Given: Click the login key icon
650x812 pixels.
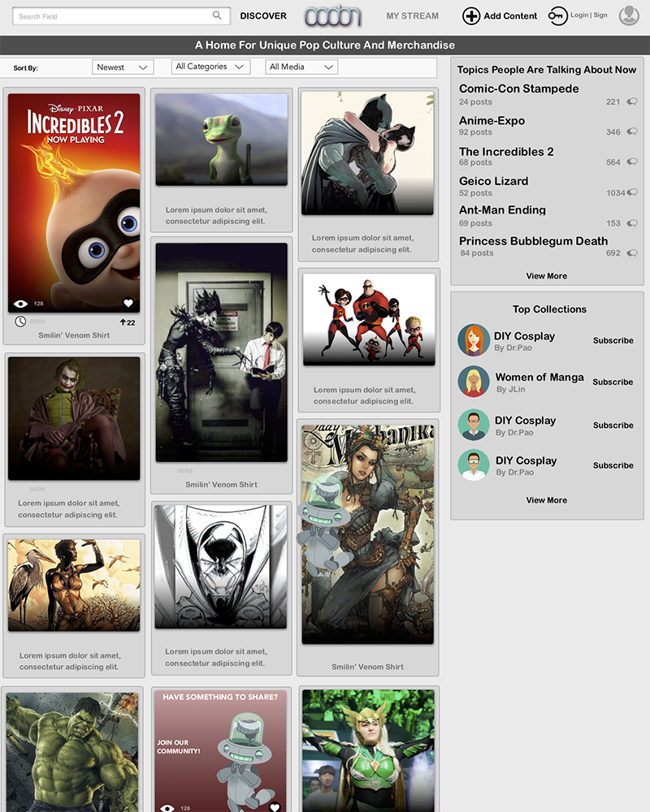Looking at the screenshot, I should (x=557, y=15).
